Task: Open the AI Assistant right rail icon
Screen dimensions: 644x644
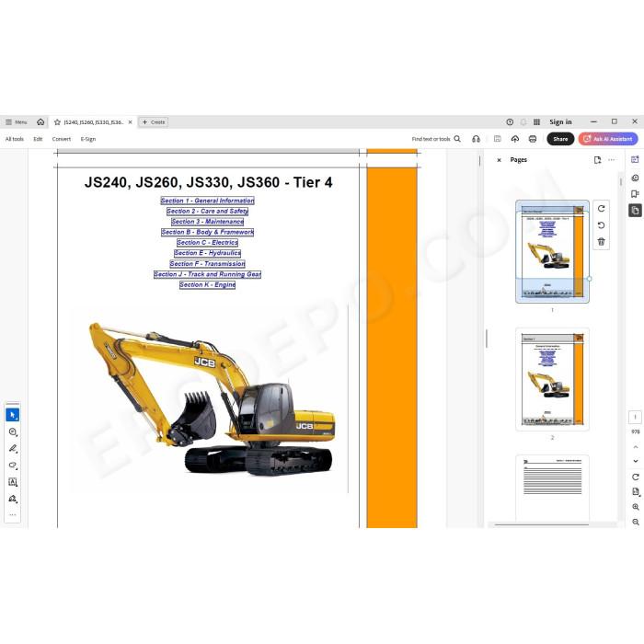Action: [635, 160]
